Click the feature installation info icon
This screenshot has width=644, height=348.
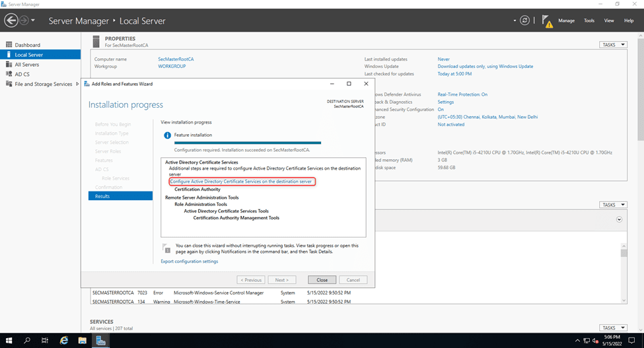(167, 135)
